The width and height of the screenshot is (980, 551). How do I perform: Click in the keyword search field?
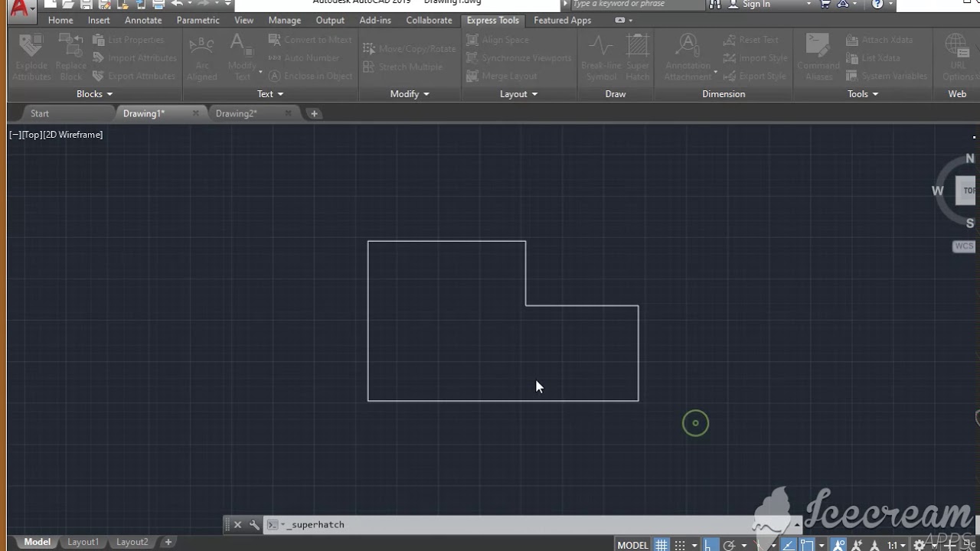(638, 4)
